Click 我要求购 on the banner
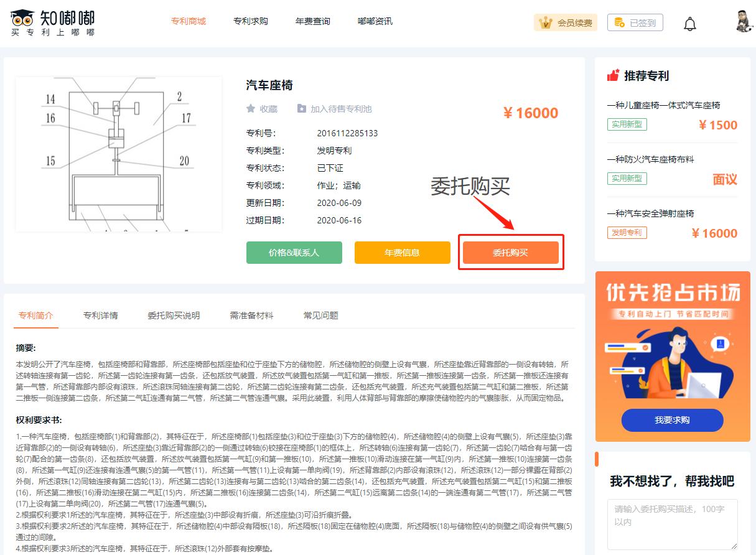Screen dimensions: 756x555 672,420
